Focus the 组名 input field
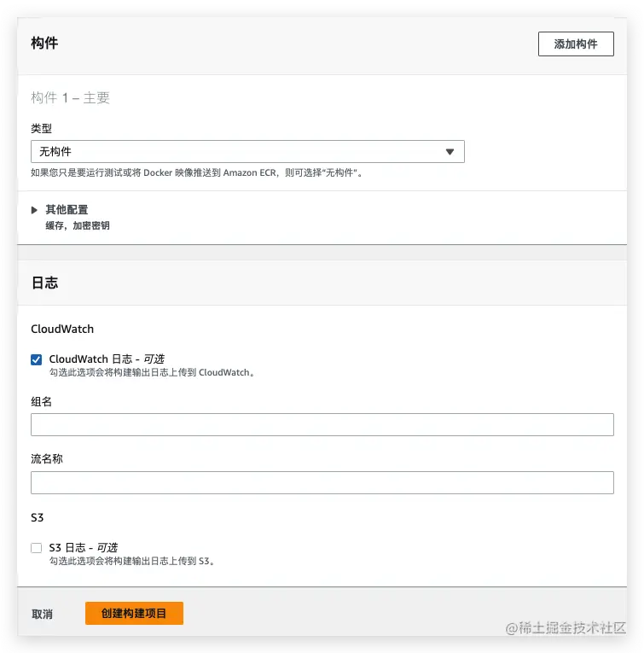Image resolution: width=644 pixels, height=653 pixels. pos(322,424)
